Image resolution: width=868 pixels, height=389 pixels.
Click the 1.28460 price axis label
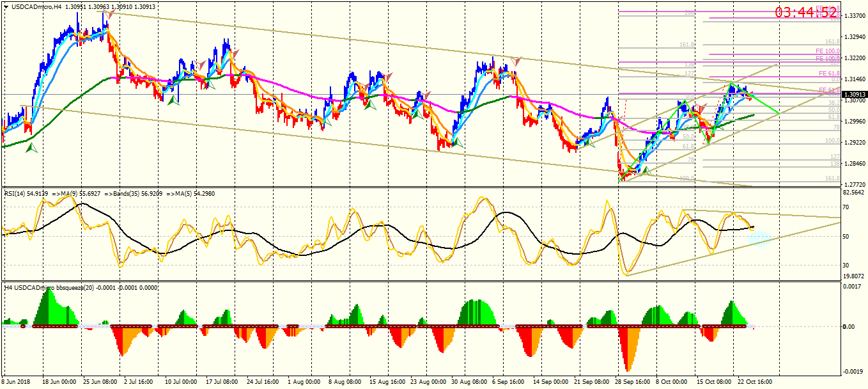[855, 163]
